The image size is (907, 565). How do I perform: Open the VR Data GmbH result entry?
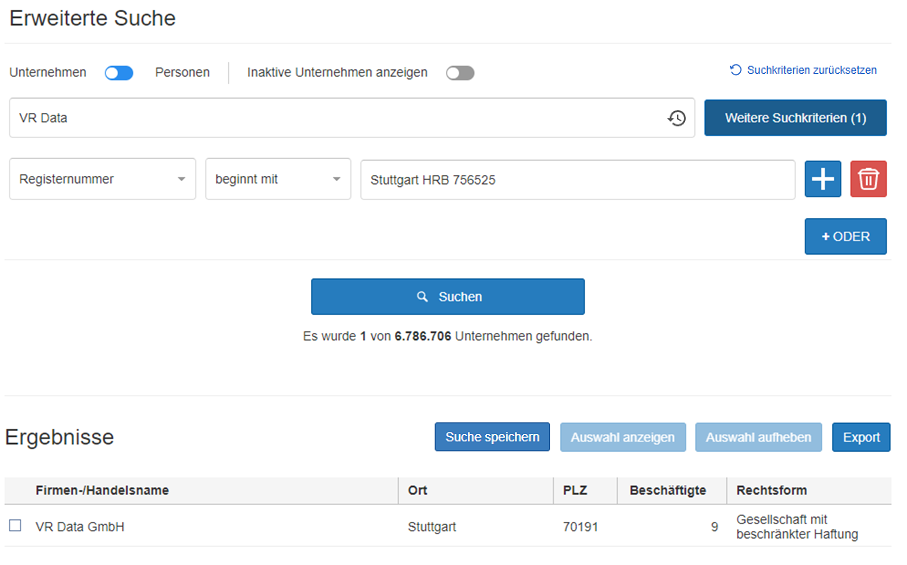[x=80, y=527]
